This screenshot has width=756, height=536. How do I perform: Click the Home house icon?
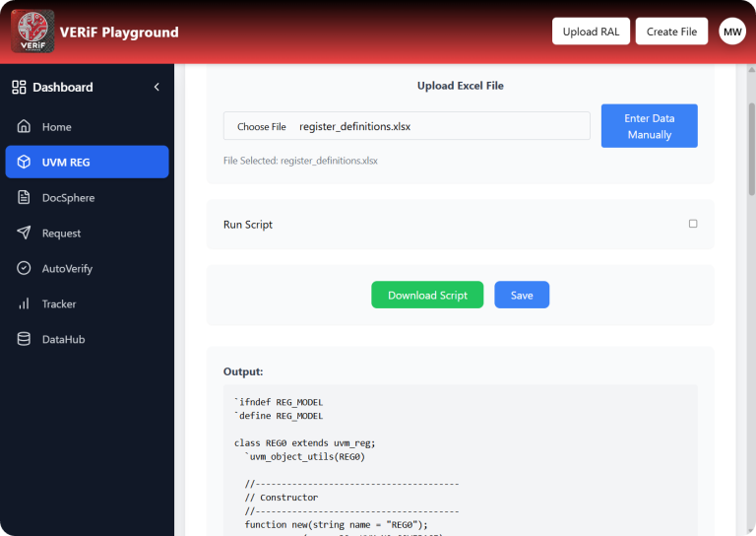pyautogui.click(x=24, y=127)
